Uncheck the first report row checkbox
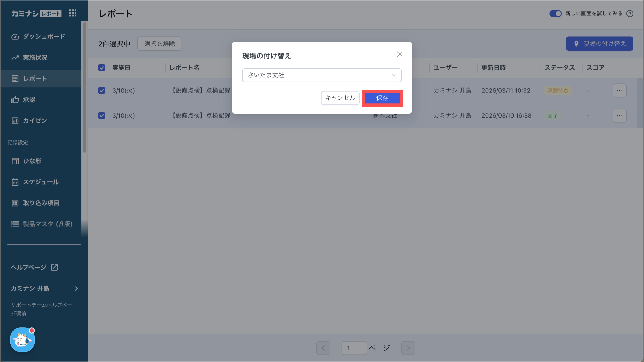 (102, 91)
